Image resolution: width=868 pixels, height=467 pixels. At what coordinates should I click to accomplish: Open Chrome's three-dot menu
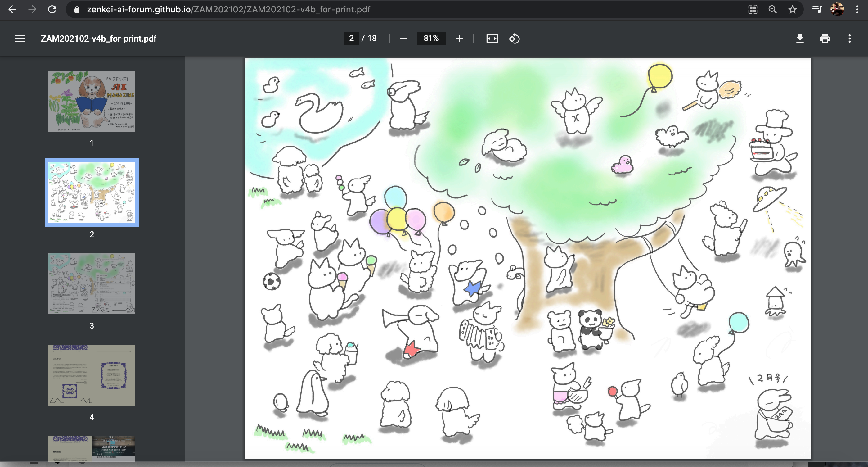tap(857, 9)
